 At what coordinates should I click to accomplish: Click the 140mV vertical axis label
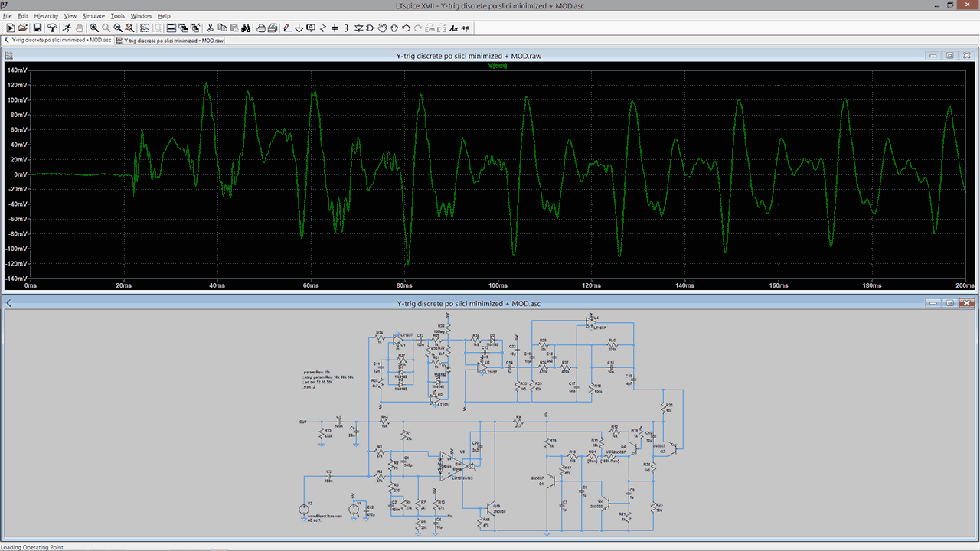[17, 70]
